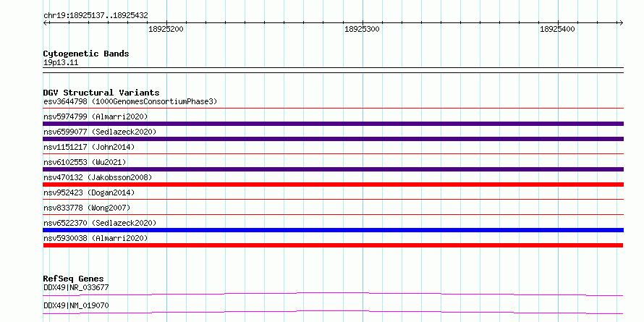The image size is (644, 322).
Task: Click the 19p13.11 band label
Action: [x=61, y=63]
